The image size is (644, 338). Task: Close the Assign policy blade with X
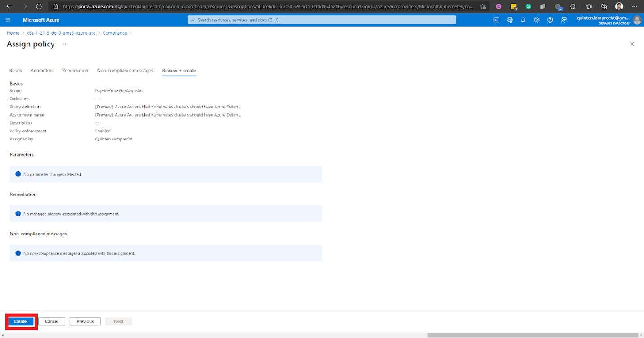tap(632, 44)
